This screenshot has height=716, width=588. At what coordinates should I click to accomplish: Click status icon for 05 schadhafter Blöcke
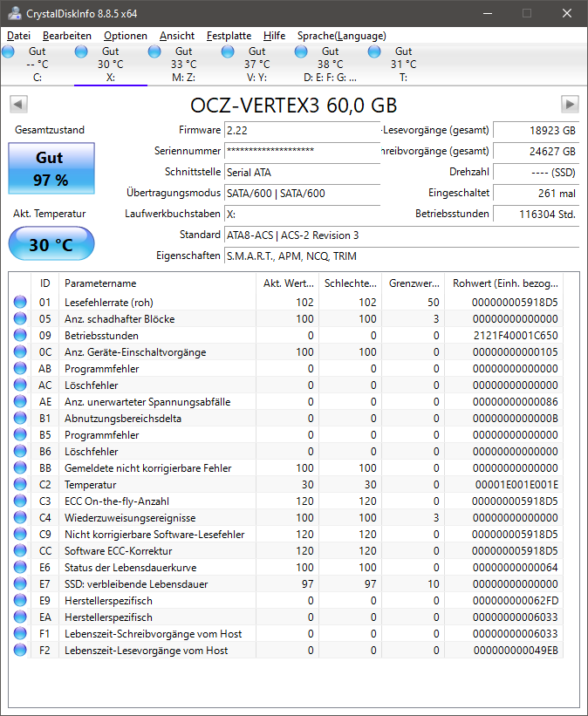20,318
